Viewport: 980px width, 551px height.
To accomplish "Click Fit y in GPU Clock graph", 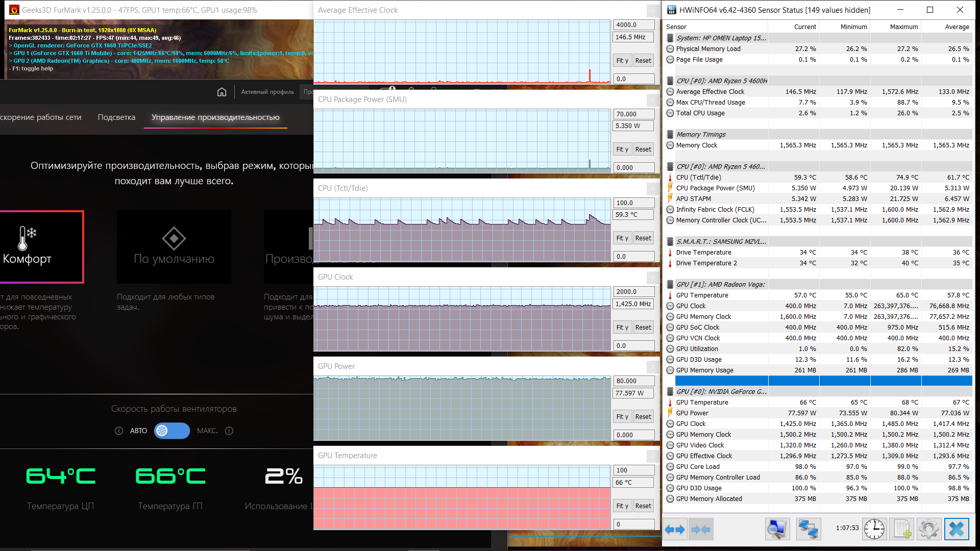I will [x=622, y=327].
